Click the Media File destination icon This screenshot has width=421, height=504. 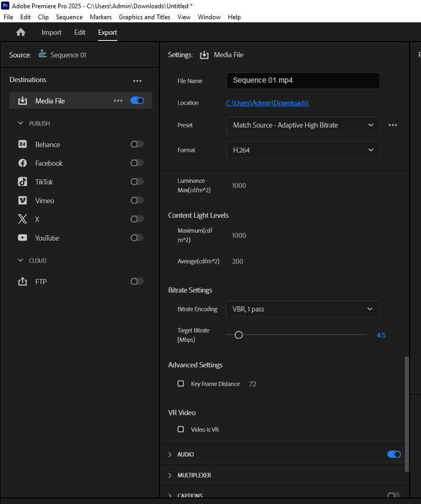click(22, 101)
